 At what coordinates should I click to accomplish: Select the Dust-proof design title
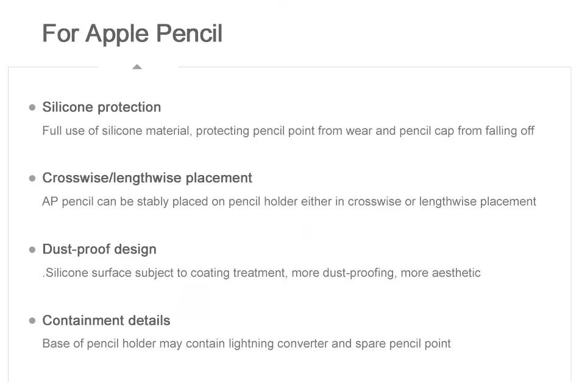tap(99, 249)
